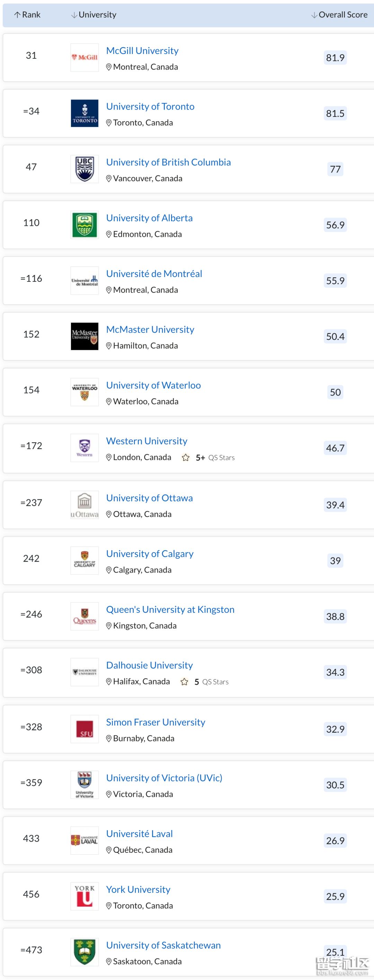Sort the list by Overall Score
The image size is (374, 980).
tap(339, 15)
